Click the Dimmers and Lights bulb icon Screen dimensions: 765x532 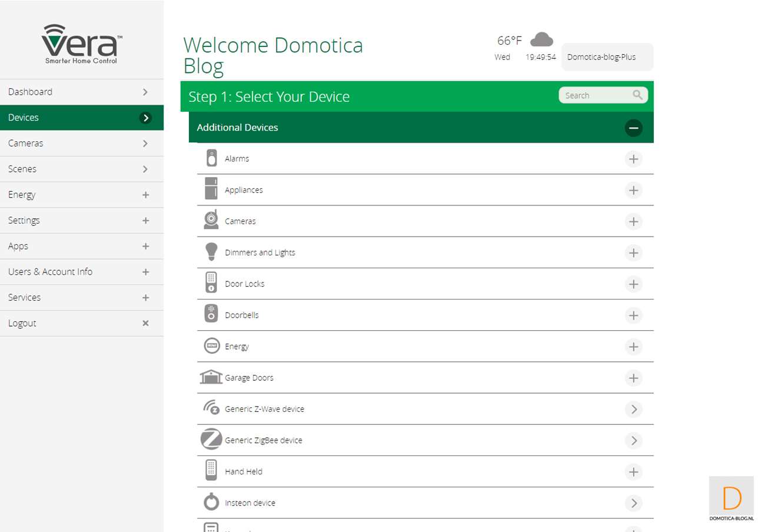pos(211,252)
